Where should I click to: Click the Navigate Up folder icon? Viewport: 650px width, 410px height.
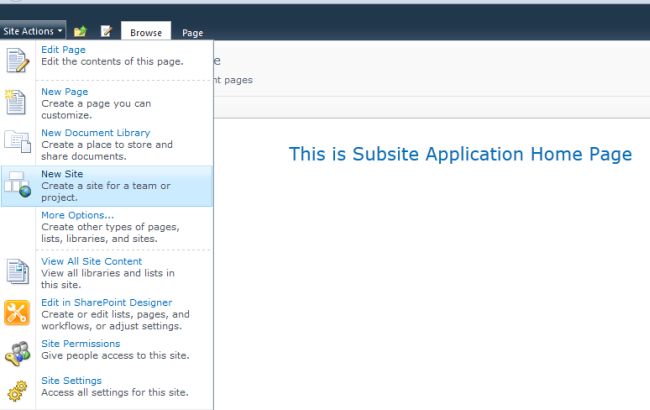(80, 31)
